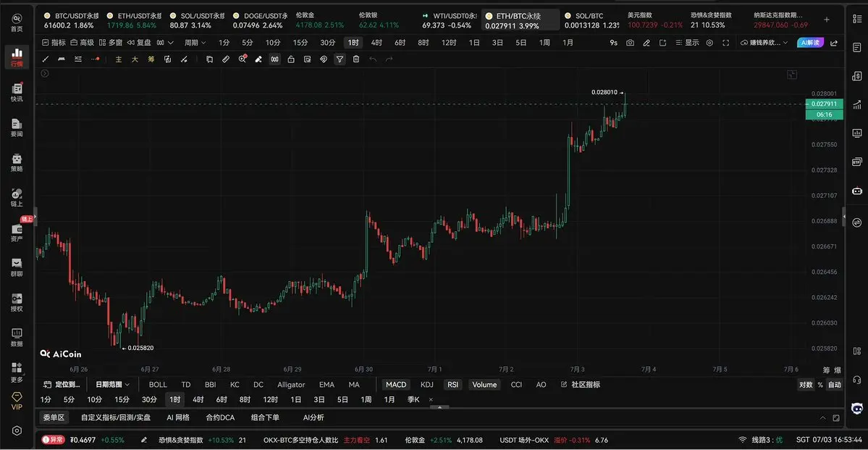Image resolution: width=868 pixels, height=450 pixels.
Task: Click the redo arrow icon
Action: coord(389,59)
